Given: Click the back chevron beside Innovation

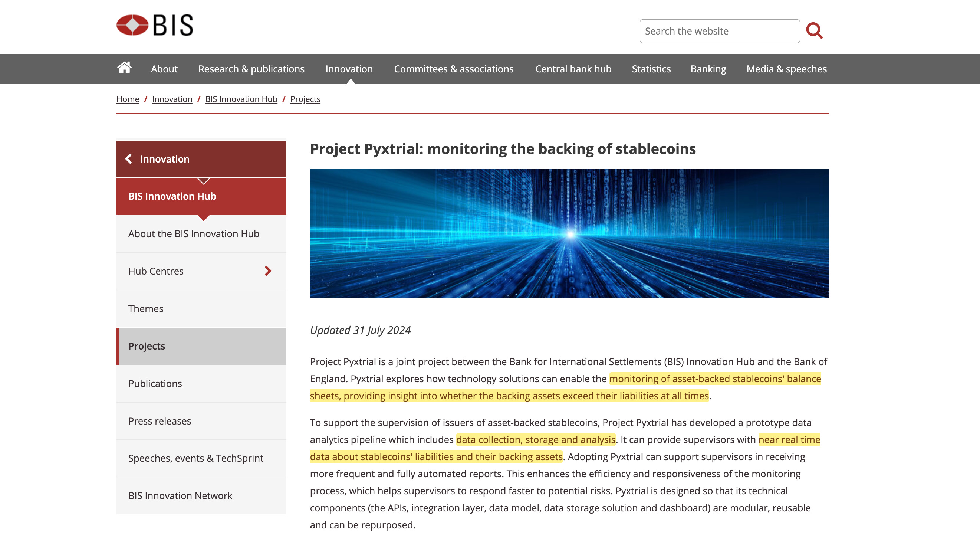Looking at the screenshot, I should point(129,159).
